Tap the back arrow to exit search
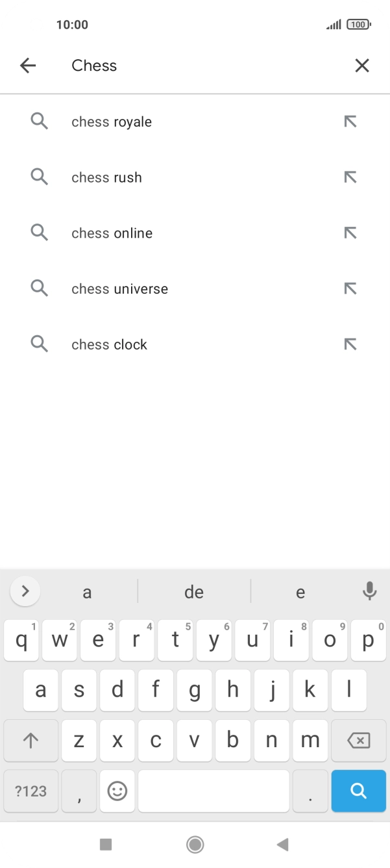The height and width of the screenshot is (868, 390). tap(28, 65)
